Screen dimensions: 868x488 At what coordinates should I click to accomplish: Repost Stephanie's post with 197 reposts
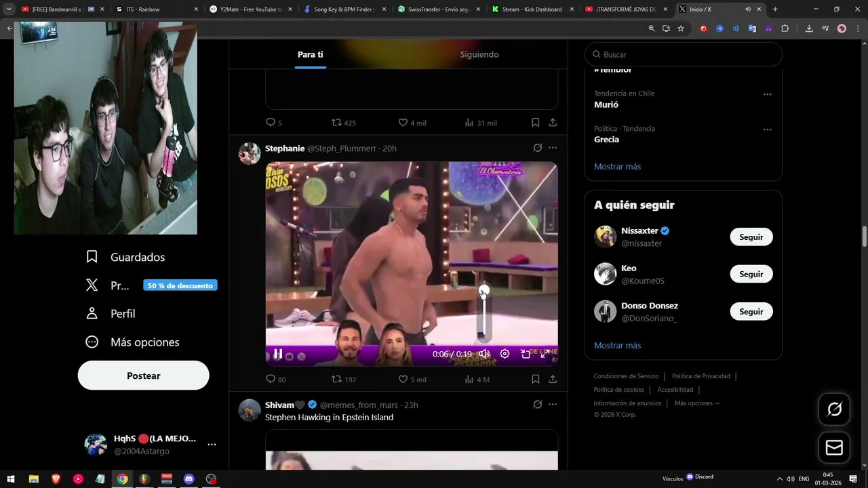(343, 380)
